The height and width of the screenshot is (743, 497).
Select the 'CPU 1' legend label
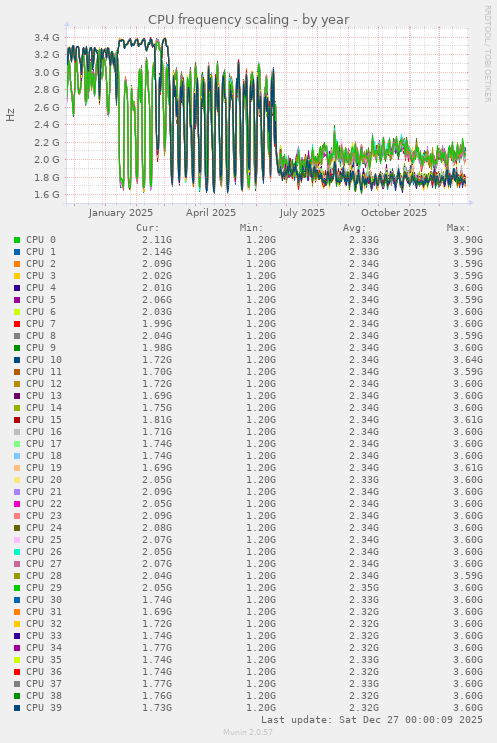pos(41,252)
